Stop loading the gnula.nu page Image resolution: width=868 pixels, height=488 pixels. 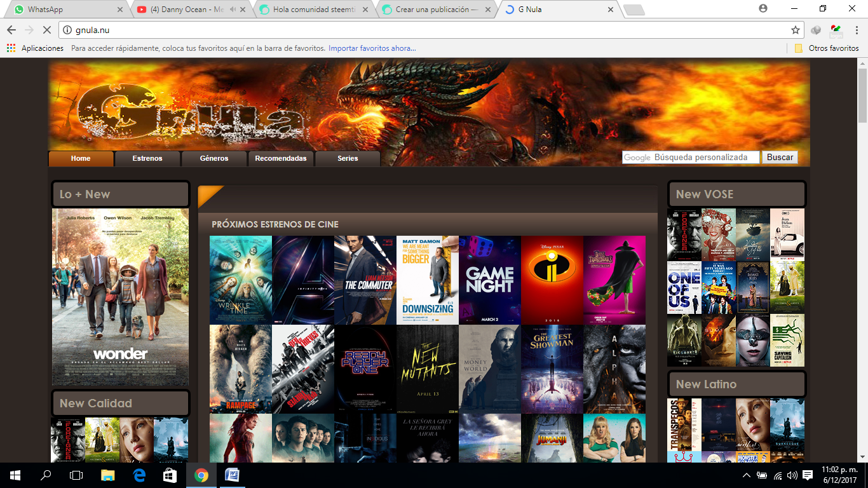[x=48, y=30]
